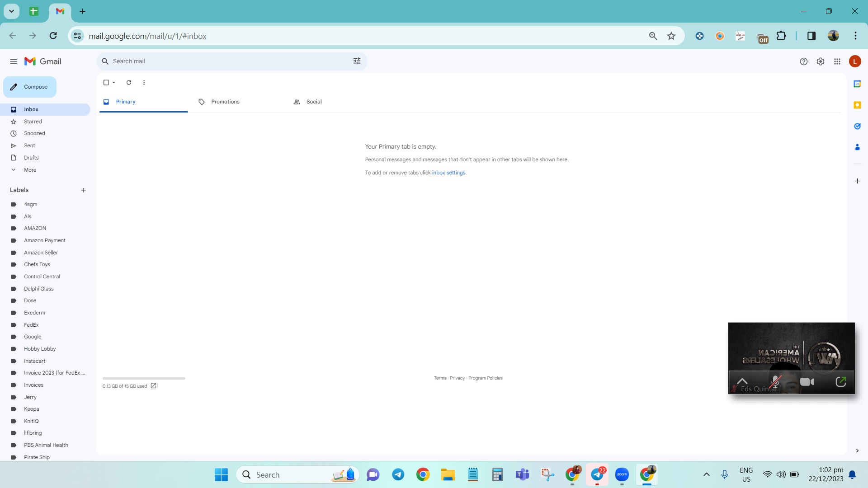Open Google Tasks side panel
This screenshot has height=488, width=868.
857,126
